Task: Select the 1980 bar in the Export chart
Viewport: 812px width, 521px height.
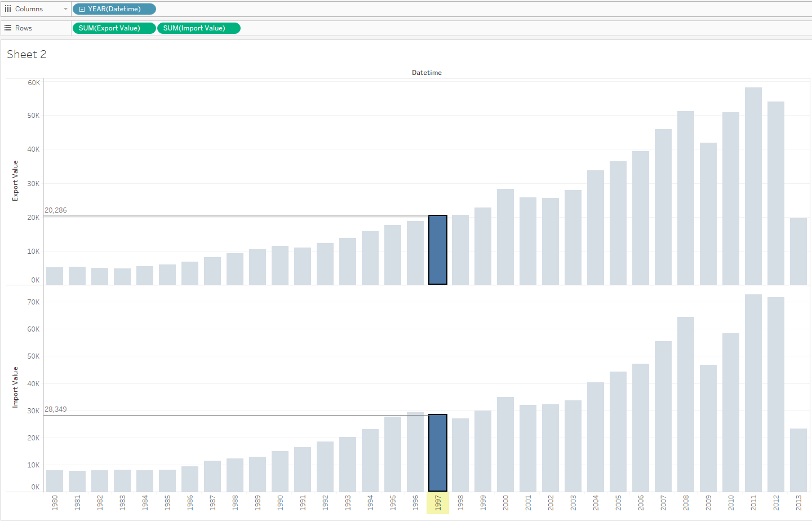Action: (55, 276)
